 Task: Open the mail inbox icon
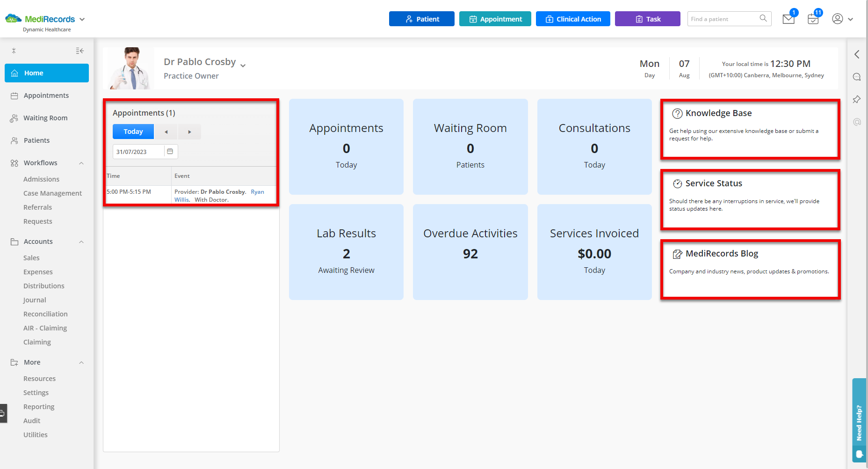point(788,19)
